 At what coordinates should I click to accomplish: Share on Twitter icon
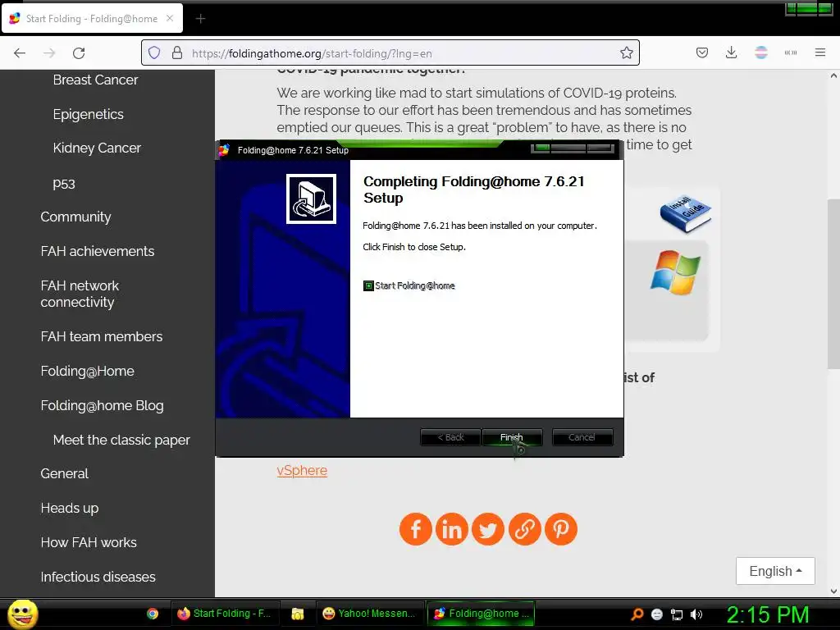(488, 529)
